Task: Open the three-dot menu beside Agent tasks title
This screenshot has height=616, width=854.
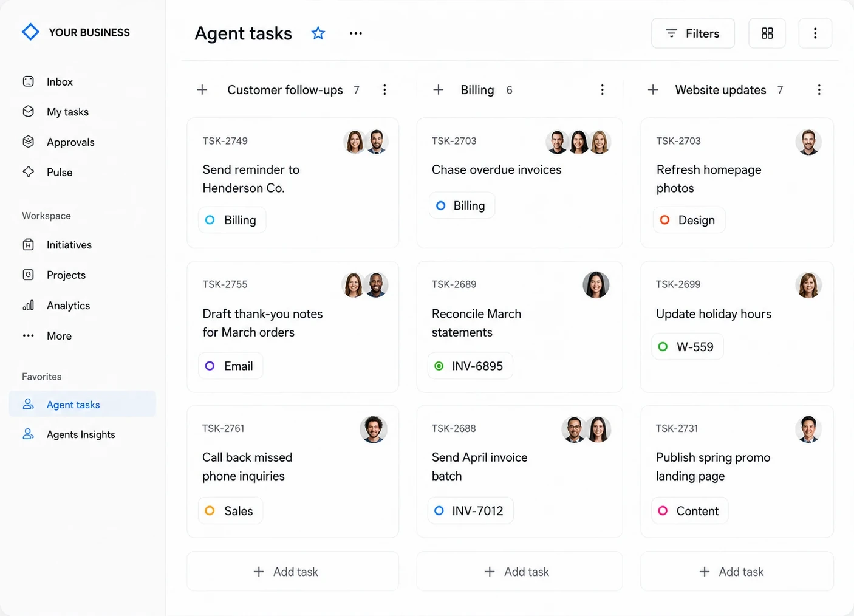Action: coord(356,33)
